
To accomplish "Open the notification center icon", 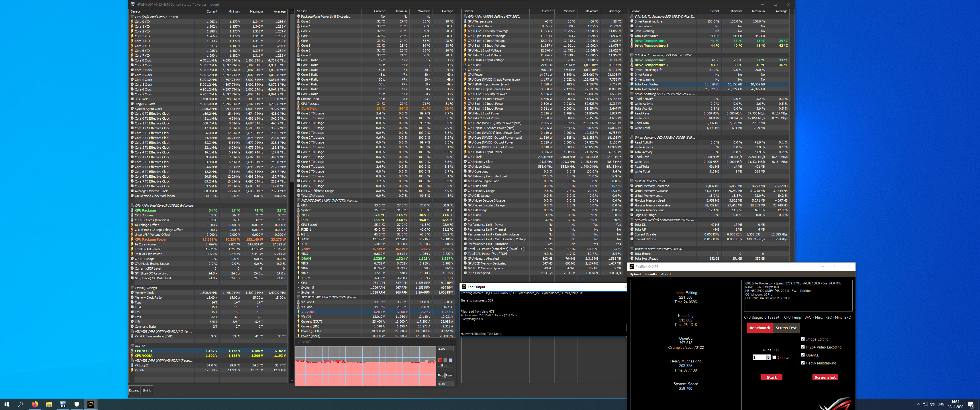I will 971,404.
